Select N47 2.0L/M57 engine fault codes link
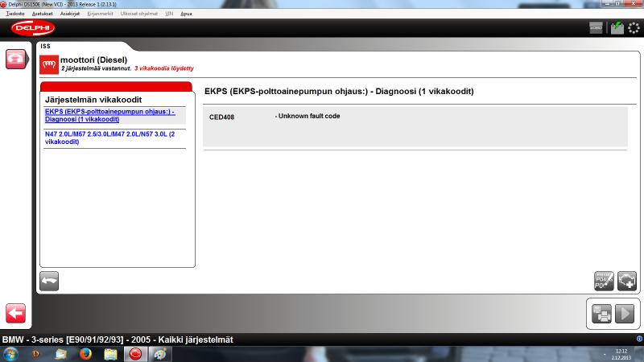Screen dimensions: 644x362 click(x=109, y=138)
